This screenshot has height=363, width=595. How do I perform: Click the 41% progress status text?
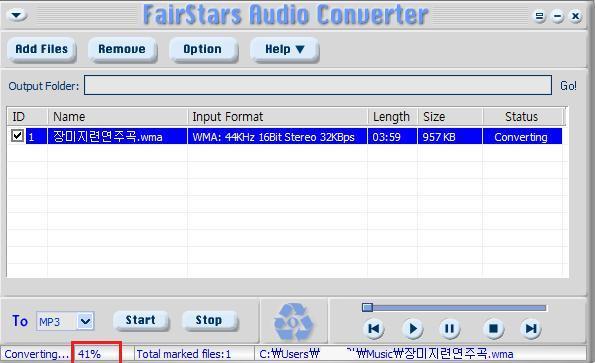coord(90,354)
